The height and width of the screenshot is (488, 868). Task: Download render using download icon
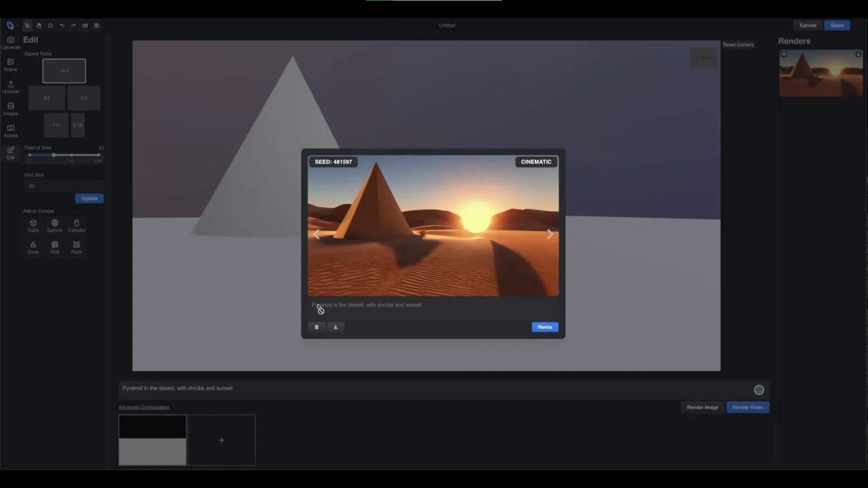pos(335,327)
